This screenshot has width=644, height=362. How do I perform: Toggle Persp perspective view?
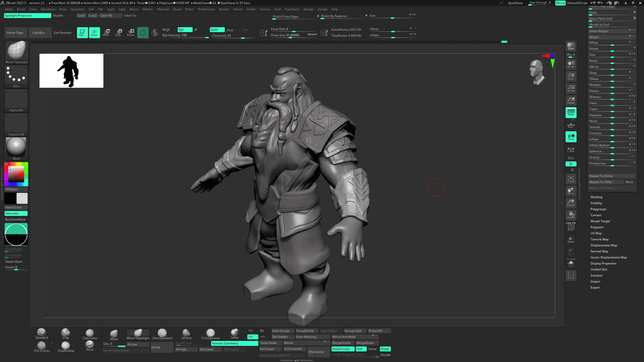click(571, 112)
